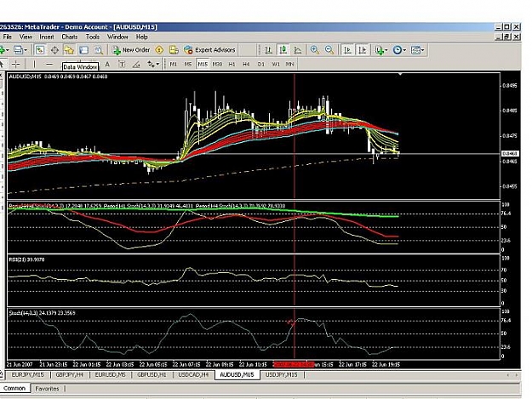The width and height of the screenshot is (532, 399).
Task: Switch to the GBPUSD,H1 chart tab
Action: 152,374
